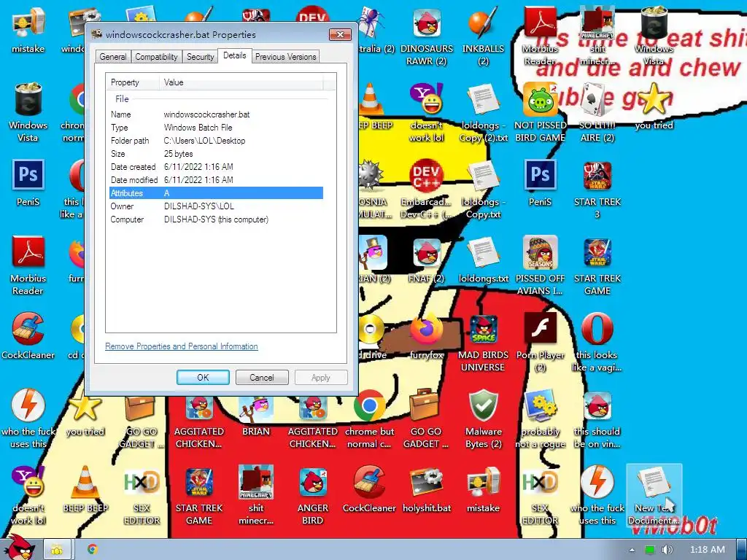Select the Folder path row C:\Users\LOL\Desktop
This screenshot has height=560, width=747.
pyautogui.click(x=216, y=141)
